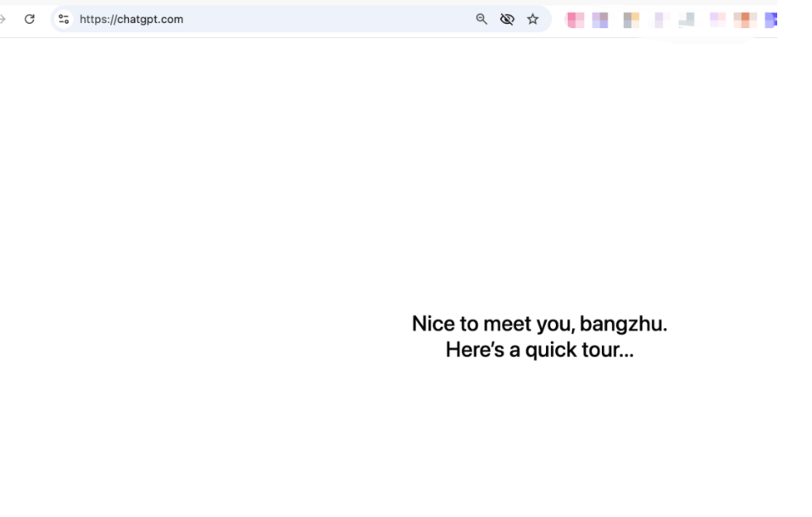
Task: Bookmark this page with the star
Action: point(533,19)
